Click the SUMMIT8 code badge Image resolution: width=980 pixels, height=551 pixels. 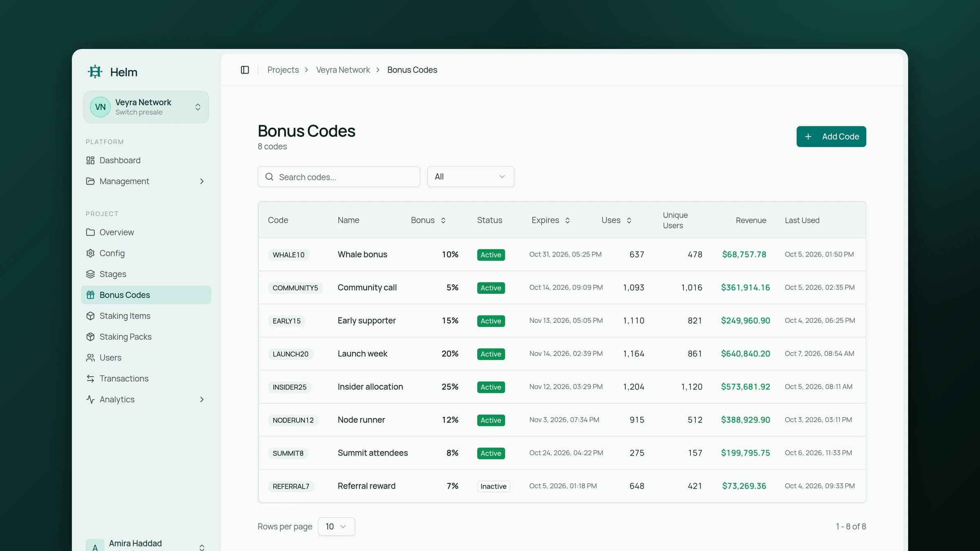[x=288, y=453]
